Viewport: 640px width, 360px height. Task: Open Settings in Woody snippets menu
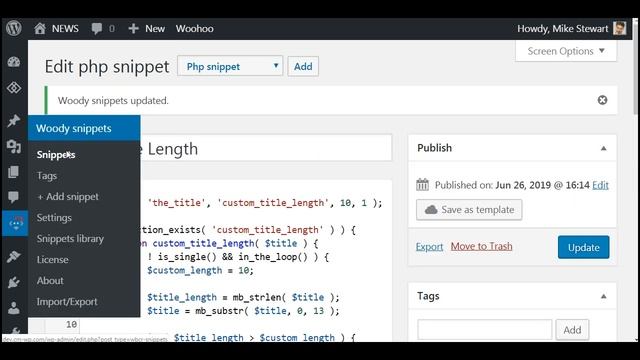(54, 218)
